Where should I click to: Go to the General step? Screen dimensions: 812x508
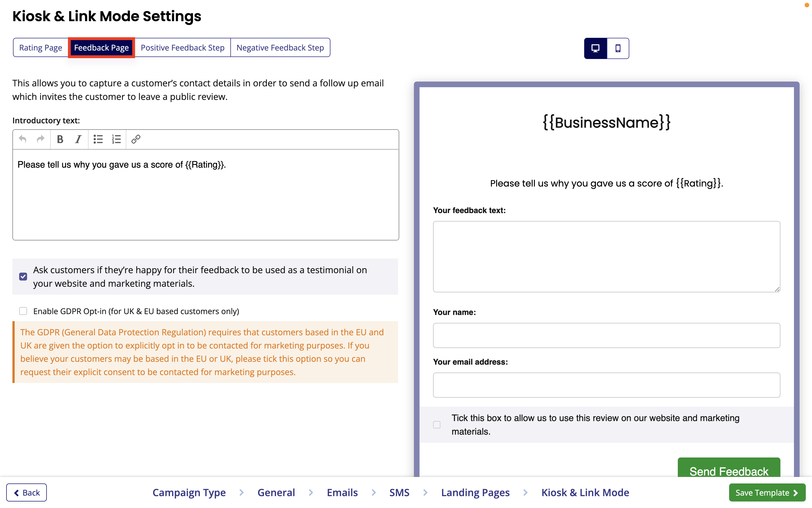click(x=276, y=492)
